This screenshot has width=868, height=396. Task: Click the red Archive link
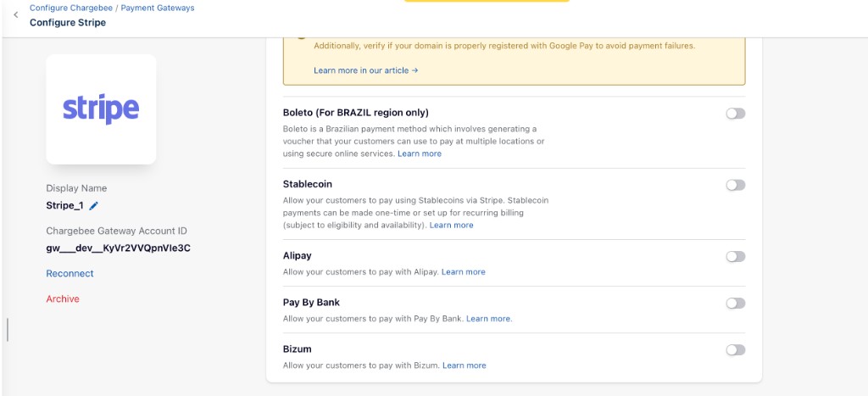point(63,299)
